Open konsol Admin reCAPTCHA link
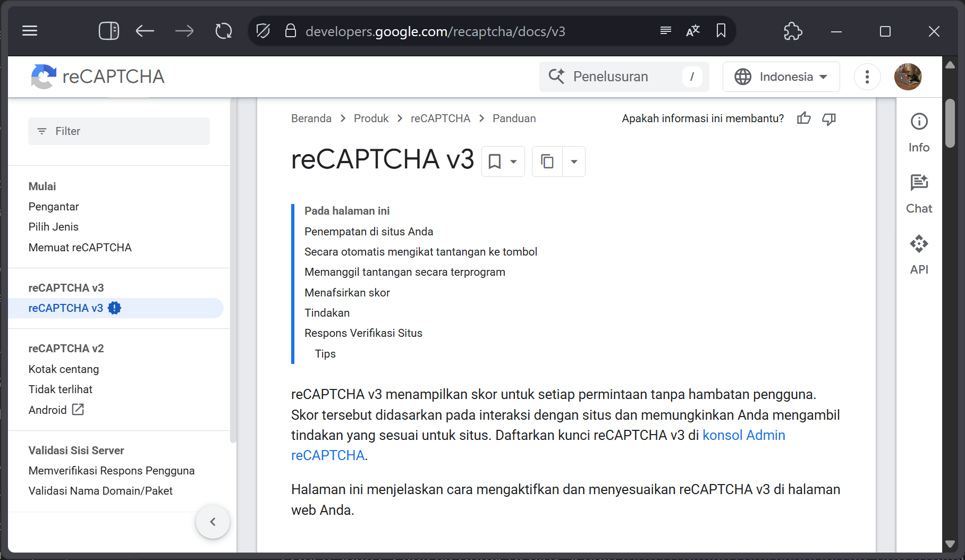This screenshot has width=965, height=560. coord(744,435)
